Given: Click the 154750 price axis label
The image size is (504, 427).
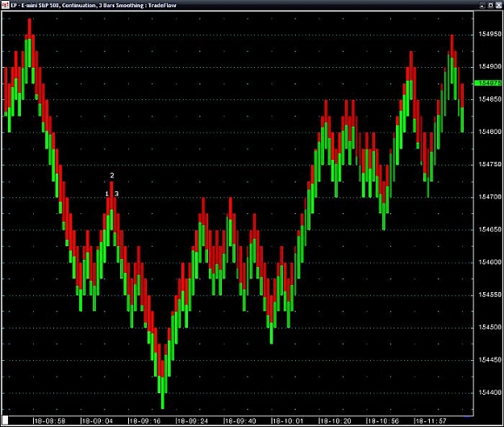Looking at the screenshot, I should 489,164.
